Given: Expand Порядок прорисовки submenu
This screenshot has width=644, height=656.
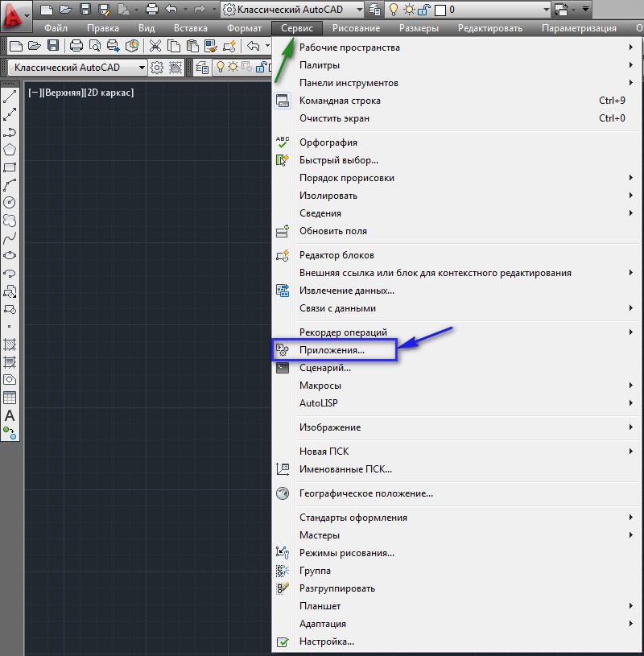Looking at the screenshot, I should click(457, 178).
